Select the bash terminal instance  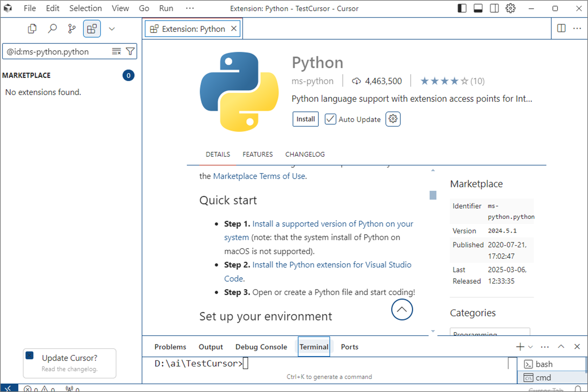click(551, 364)
